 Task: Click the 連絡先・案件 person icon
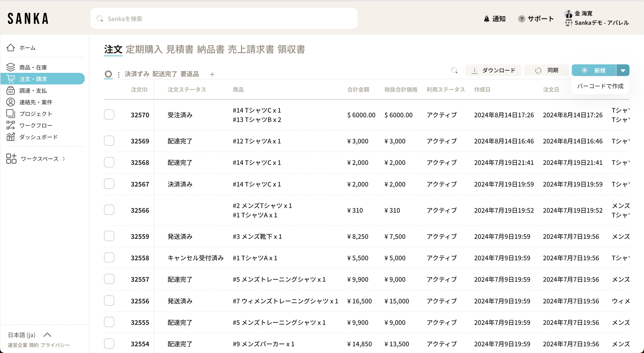click(x=11, y=102)
